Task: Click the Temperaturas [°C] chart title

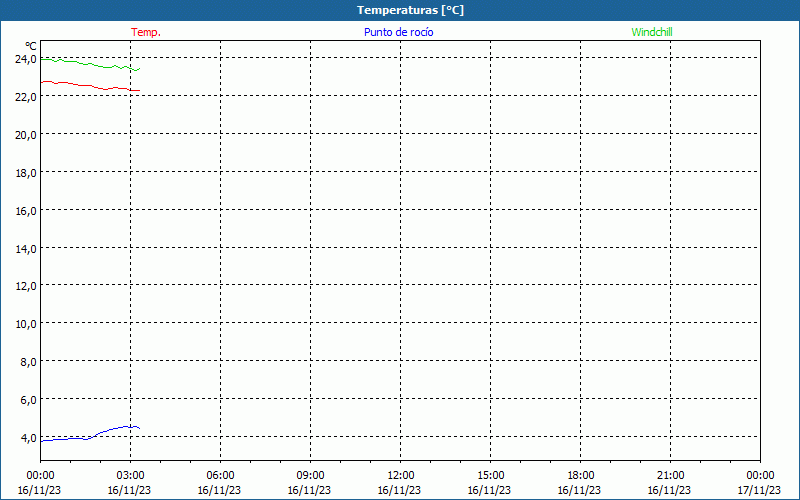Action: (410, 10)
